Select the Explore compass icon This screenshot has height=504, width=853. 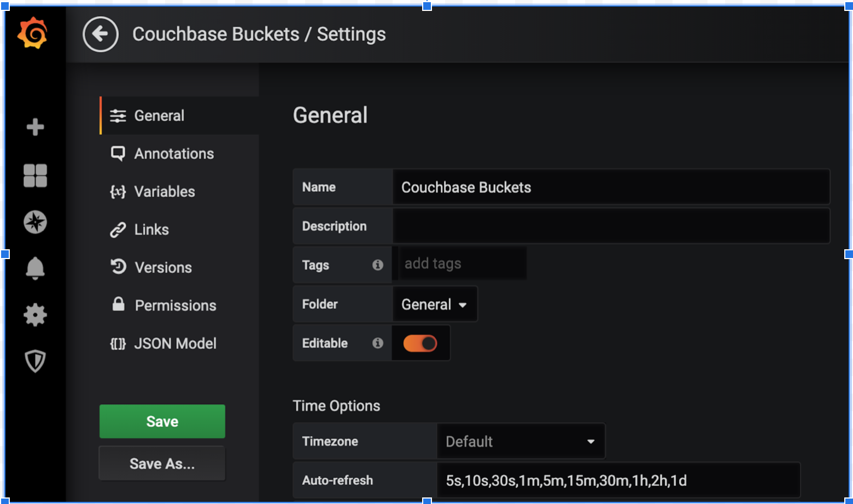tap(35, 222)
